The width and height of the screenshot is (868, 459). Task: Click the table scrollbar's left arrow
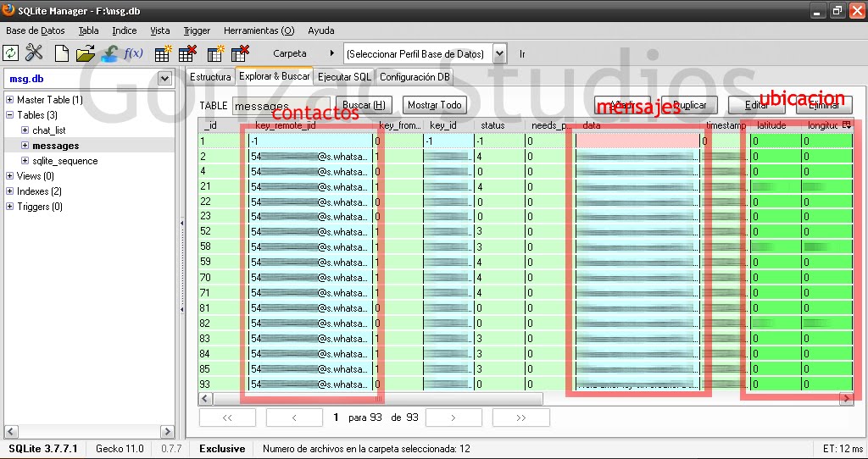pyautogui.click(x=205, y=398)
